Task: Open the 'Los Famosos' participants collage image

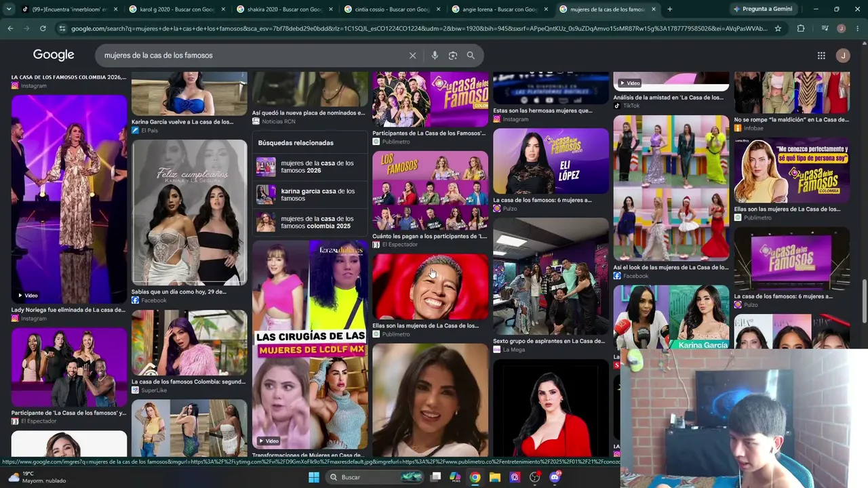Action: pos(430,190)
